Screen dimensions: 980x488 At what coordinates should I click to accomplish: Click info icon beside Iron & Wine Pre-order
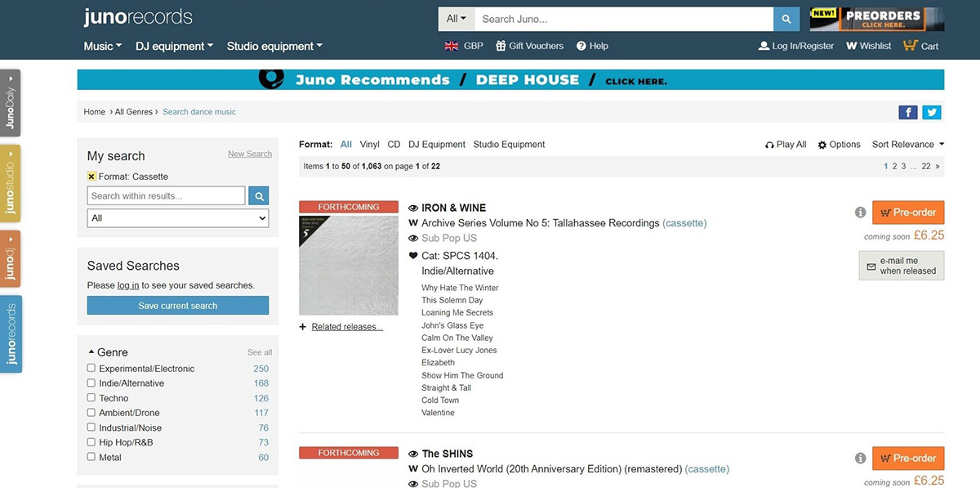[860, 213]
